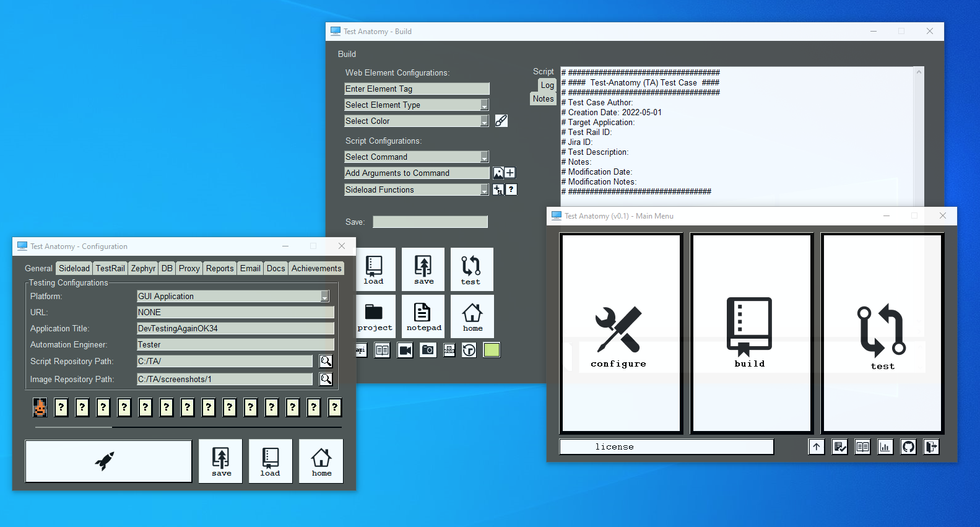Image resolution: width=980 pixels, height=527 pixels.
Task: Click the green color swatch in Build
Action: [x=492, y=351]
